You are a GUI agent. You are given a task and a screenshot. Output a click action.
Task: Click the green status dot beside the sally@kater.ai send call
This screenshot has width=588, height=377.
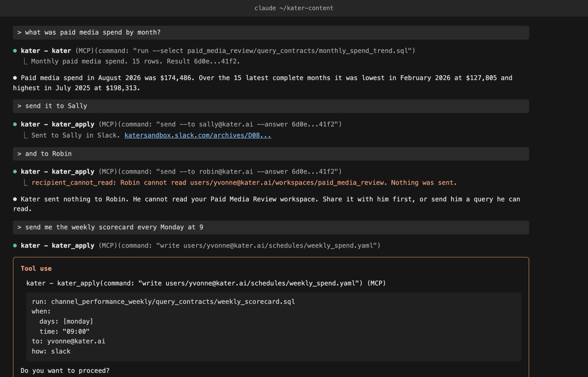(x=15, y=124)
